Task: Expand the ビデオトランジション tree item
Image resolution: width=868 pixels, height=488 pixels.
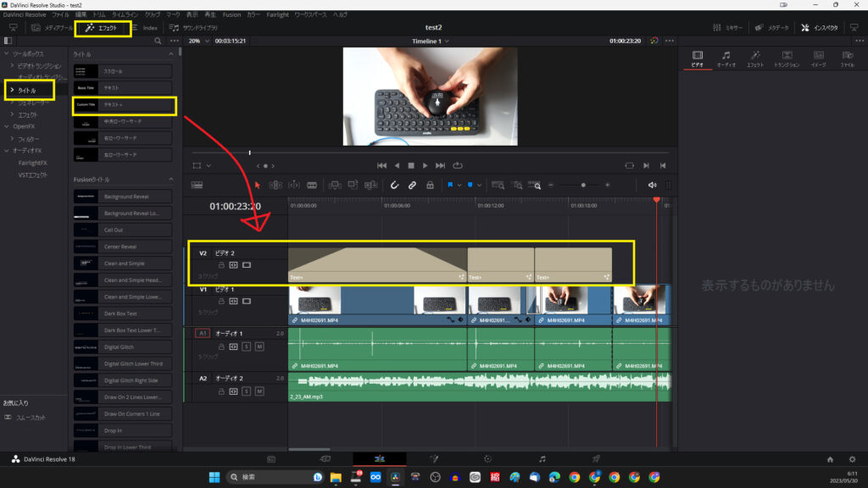Action: pyautogui.click(x=12, y=65)
